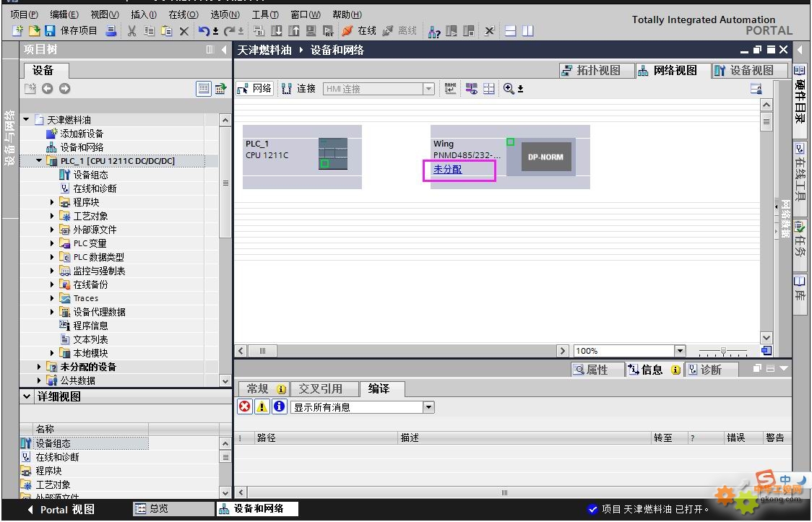
Task: Go forward in project tree navigation
Action: tap(64, 89)
